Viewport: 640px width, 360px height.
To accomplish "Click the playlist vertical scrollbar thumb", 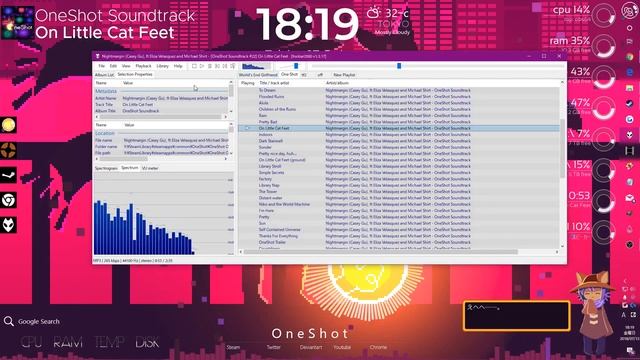I will tap(563, 148).
